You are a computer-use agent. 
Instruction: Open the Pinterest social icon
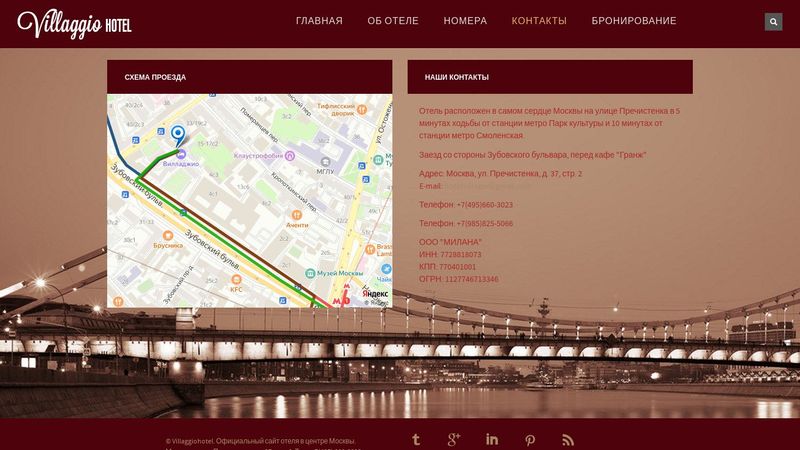click(530, 440)
